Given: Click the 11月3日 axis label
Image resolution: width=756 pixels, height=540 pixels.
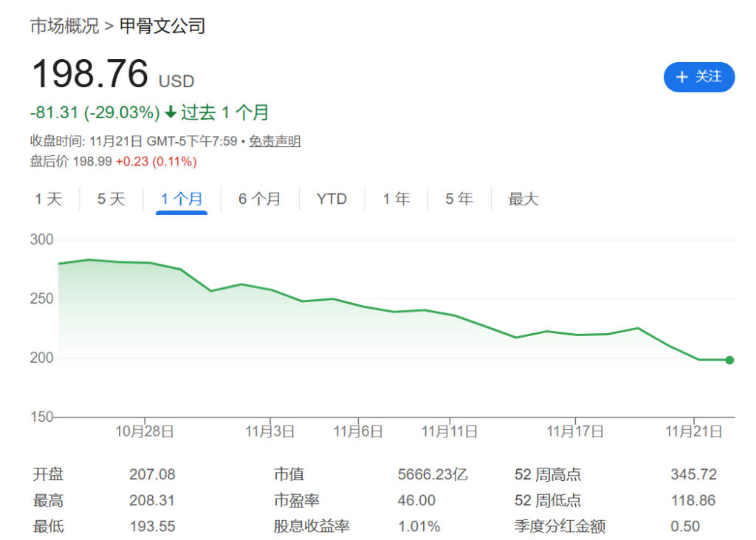Looking at the screenshot, I should pos(270,431).
